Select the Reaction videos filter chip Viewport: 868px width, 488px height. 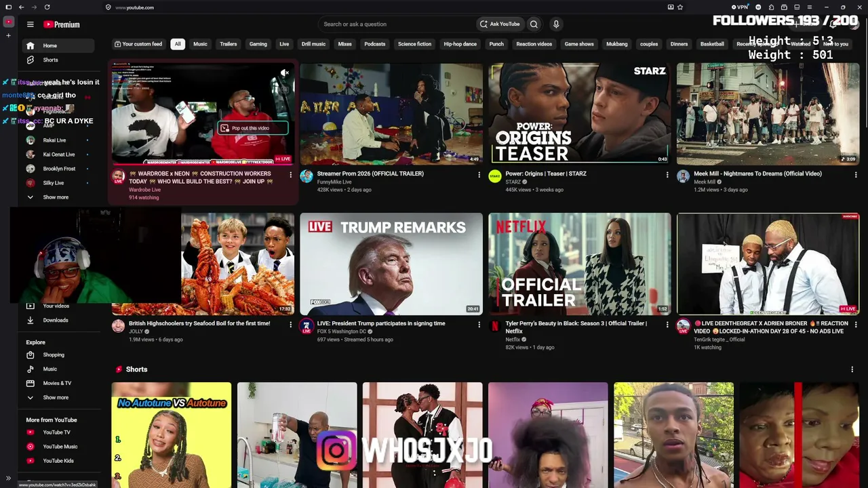(534, 44)
